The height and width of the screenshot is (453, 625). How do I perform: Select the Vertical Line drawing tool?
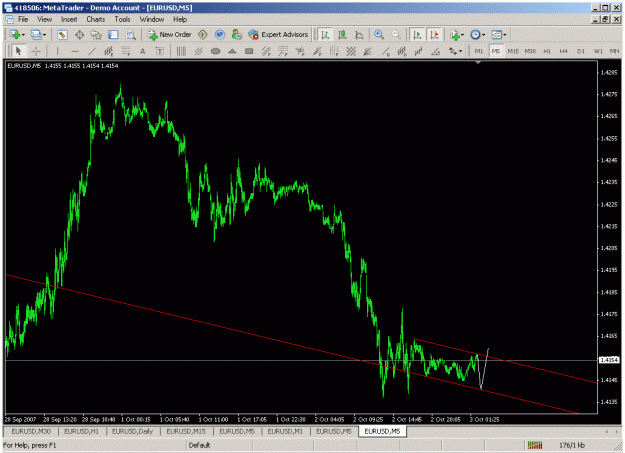click(57, 51)
